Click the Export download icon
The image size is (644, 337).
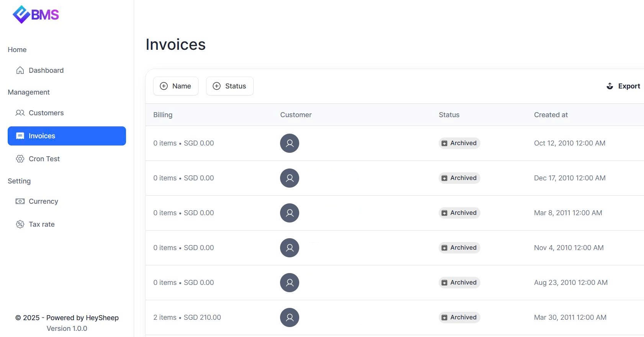(x=610, y=86)
